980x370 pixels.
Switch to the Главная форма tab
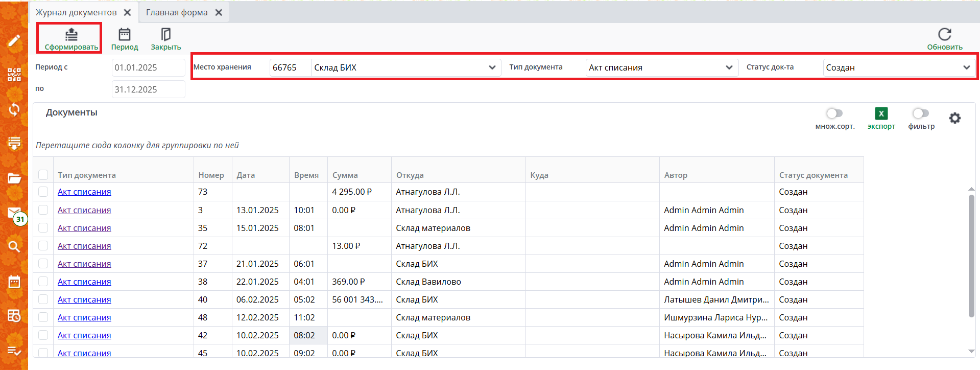[x=177, y=12]
